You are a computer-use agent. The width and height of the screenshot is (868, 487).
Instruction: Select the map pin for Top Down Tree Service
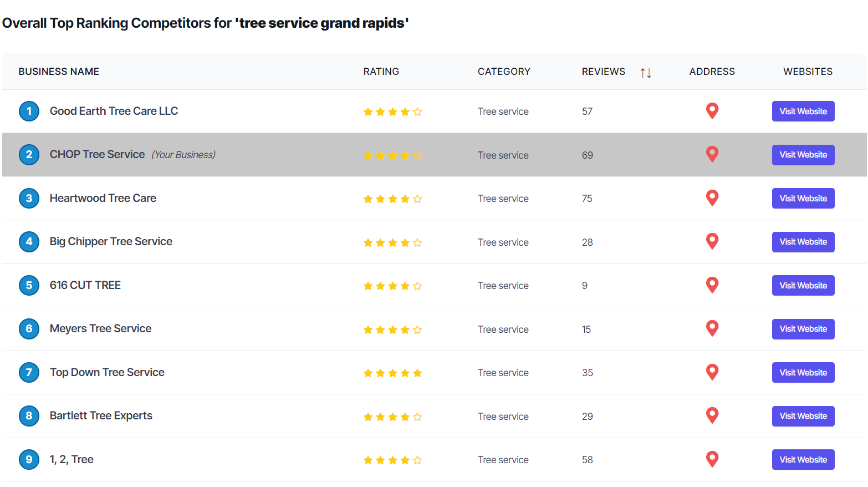pos(712,372)
